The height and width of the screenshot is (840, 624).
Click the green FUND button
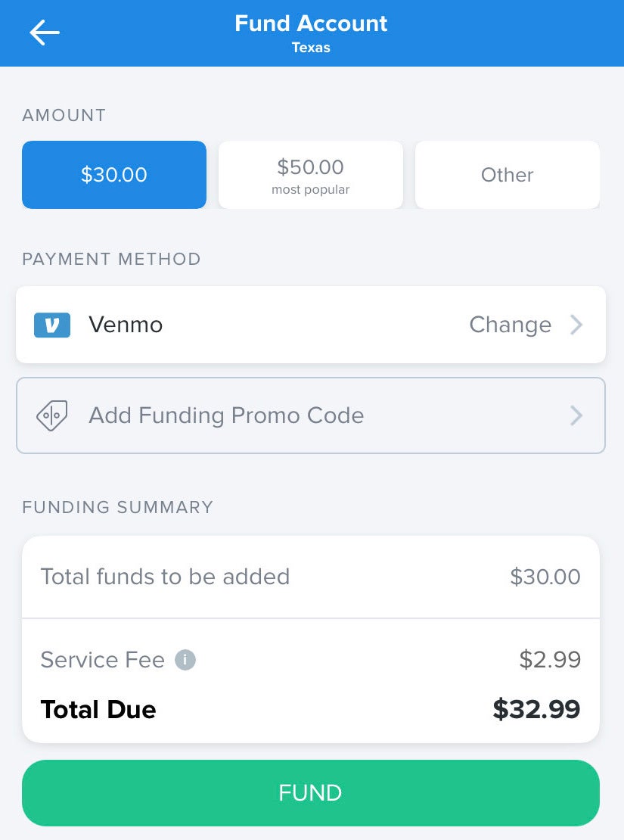coord(311,793)
